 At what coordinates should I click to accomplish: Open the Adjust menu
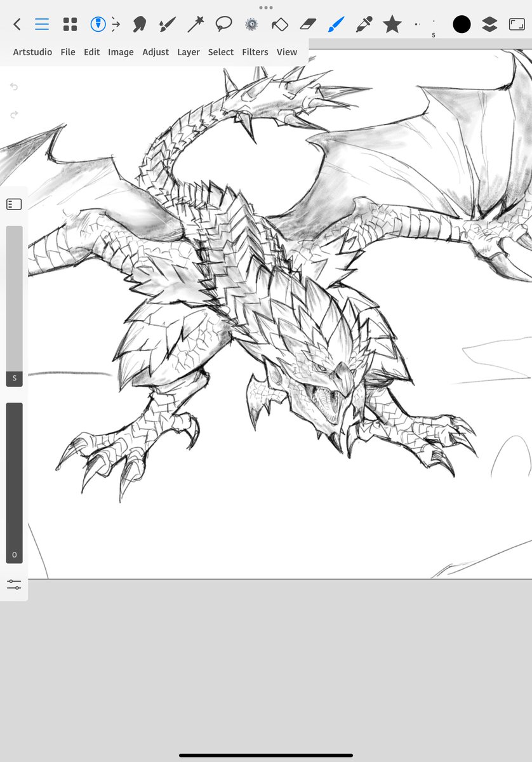(x=156, y=52)
